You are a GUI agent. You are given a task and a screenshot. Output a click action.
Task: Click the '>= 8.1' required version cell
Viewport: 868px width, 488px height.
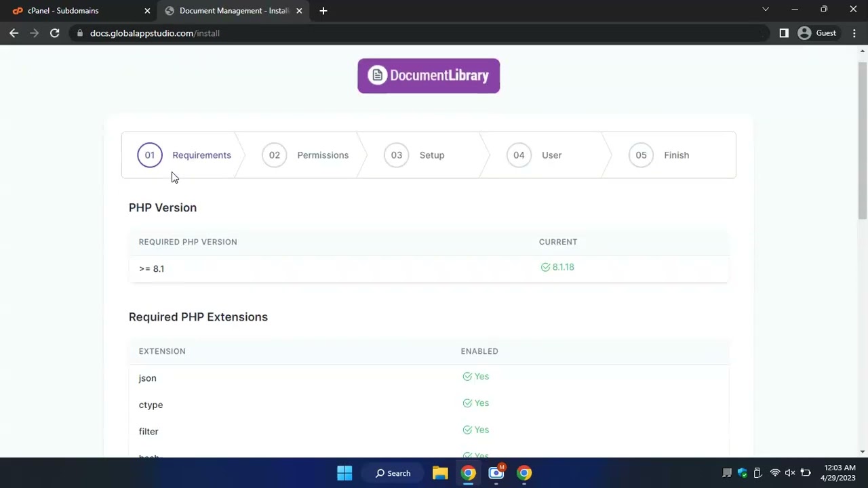[x=151, y=268]
